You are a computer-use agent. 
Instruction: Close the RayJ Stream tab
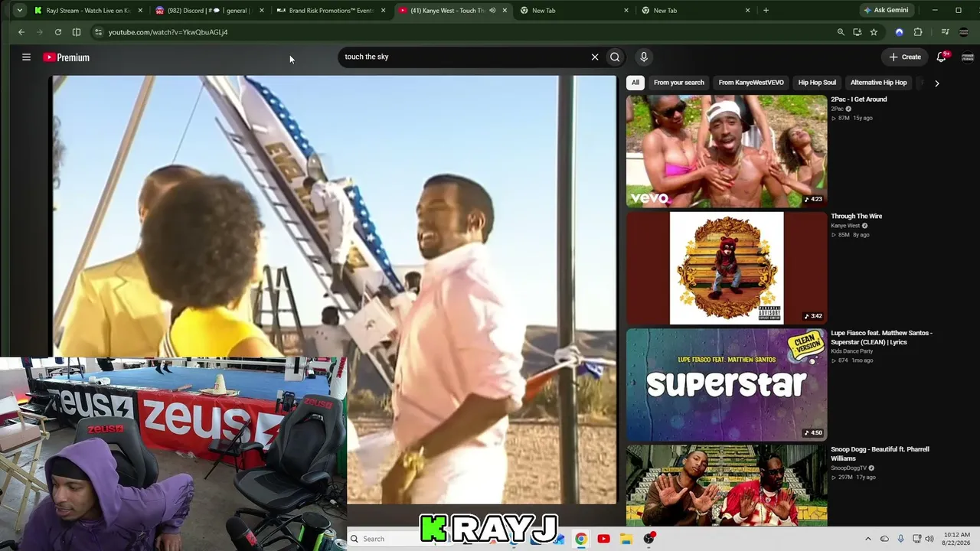(140, 11)
